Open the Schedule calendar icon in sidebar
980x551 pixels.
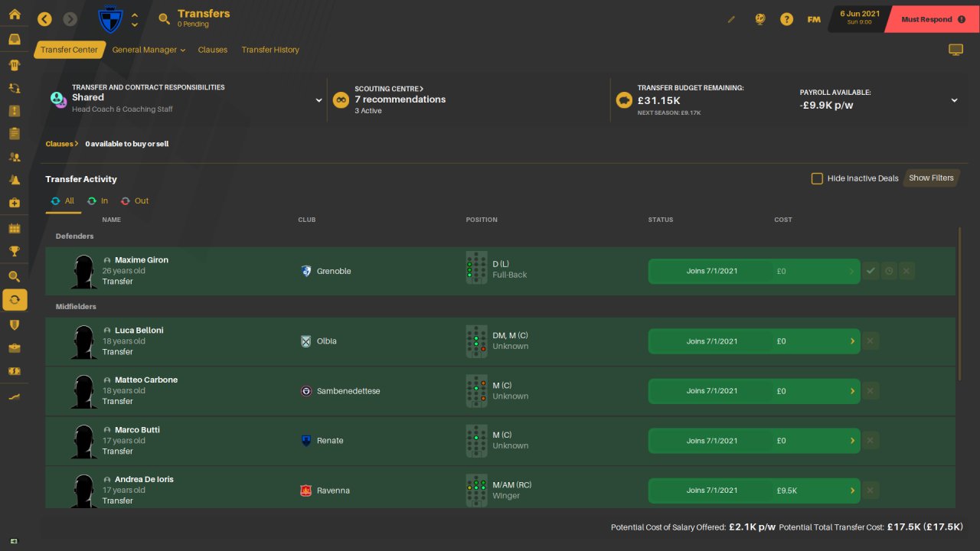click(x=15, y=228)
